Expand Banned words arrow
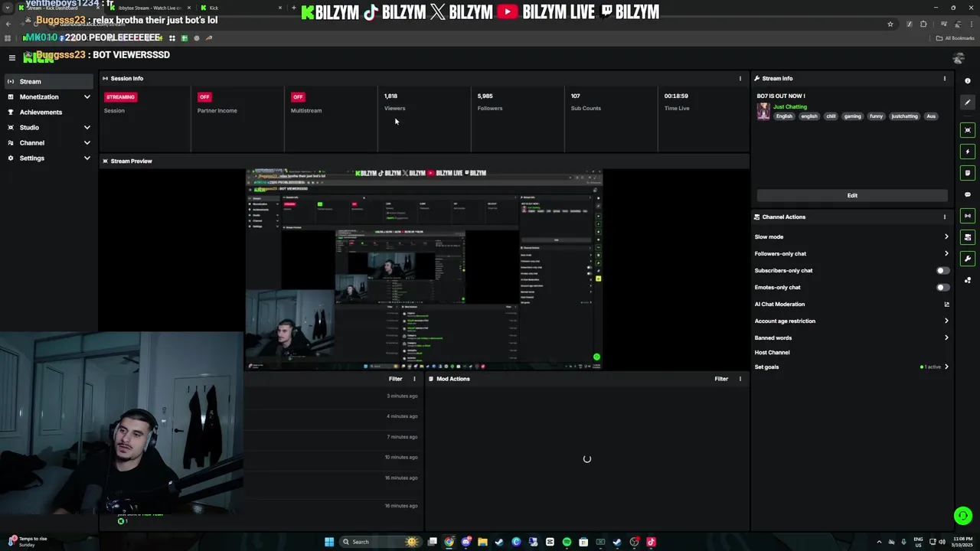This screenshot has height=551, width=980. (946, 337)
